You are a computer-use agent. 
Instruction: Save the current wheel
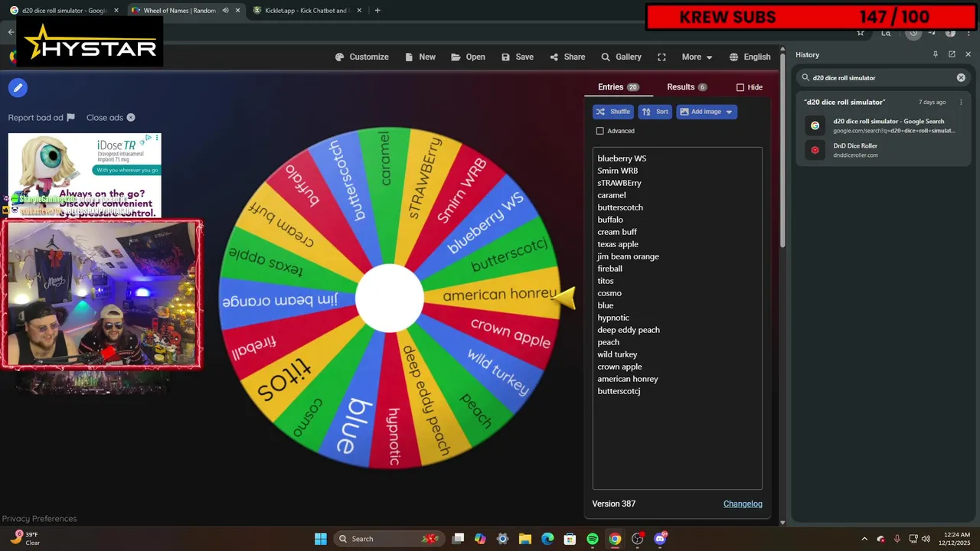[518, 57]
